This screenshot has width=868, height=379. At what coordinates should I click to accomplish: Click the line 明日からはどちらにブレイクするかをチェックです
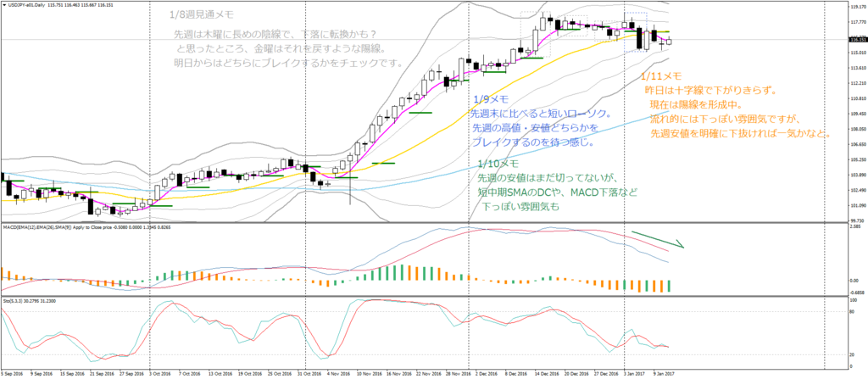pos(287,62)
